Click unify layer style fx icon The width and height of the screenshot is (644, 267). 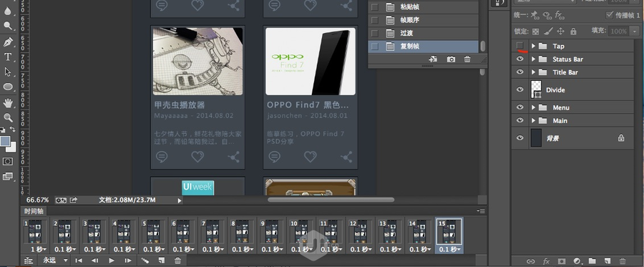click(x=560, y=15)
